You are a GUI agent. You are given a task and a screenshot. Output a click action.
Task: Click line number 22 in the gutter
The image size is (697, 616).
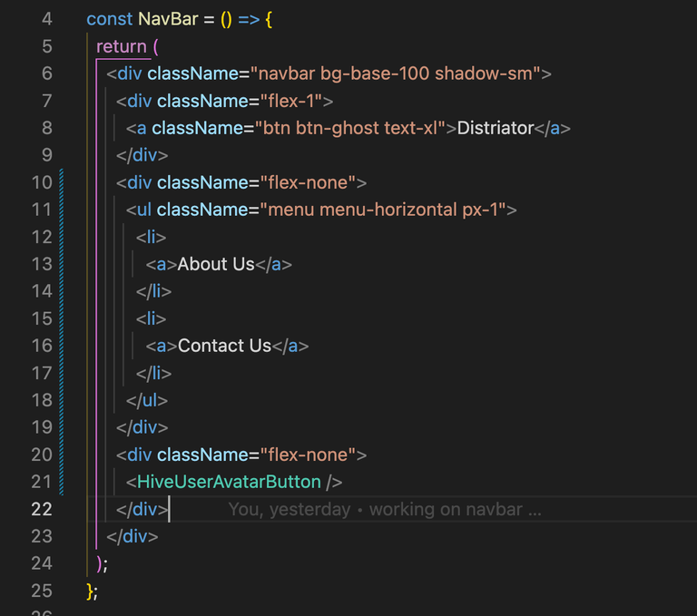pos(42,509)
